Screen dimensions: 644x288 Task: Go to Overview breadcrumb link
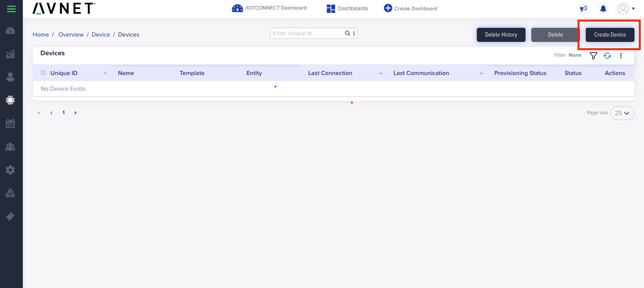(x=71, y=35)
